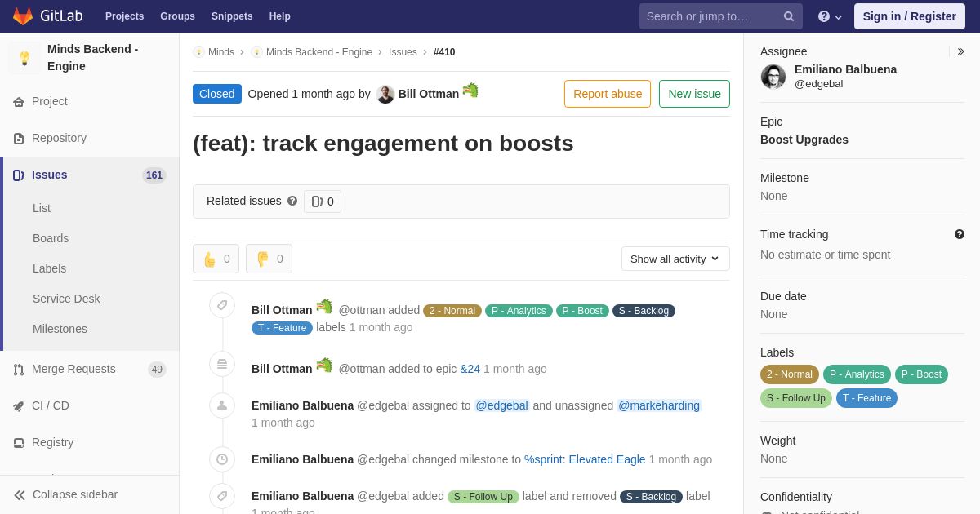Viewport: 980px width, 514px height.
Task: Click the label icon on first activity entry
Action: point(222,305)
